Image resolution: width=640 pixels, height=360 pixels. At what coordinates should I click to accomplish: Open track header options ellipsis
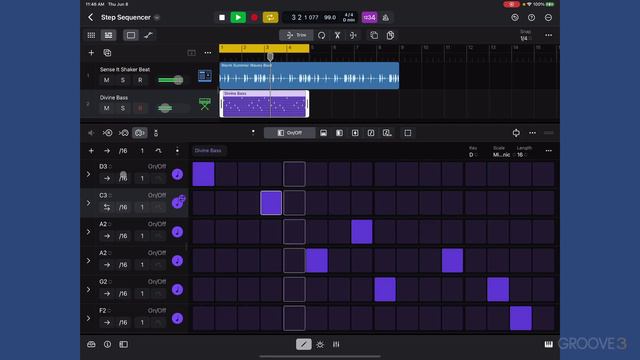pos(208,53)
